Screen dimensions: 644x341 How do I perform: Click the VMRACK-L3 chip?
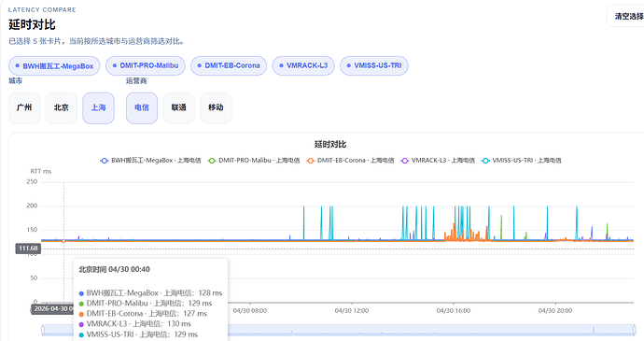coord(303,65)
